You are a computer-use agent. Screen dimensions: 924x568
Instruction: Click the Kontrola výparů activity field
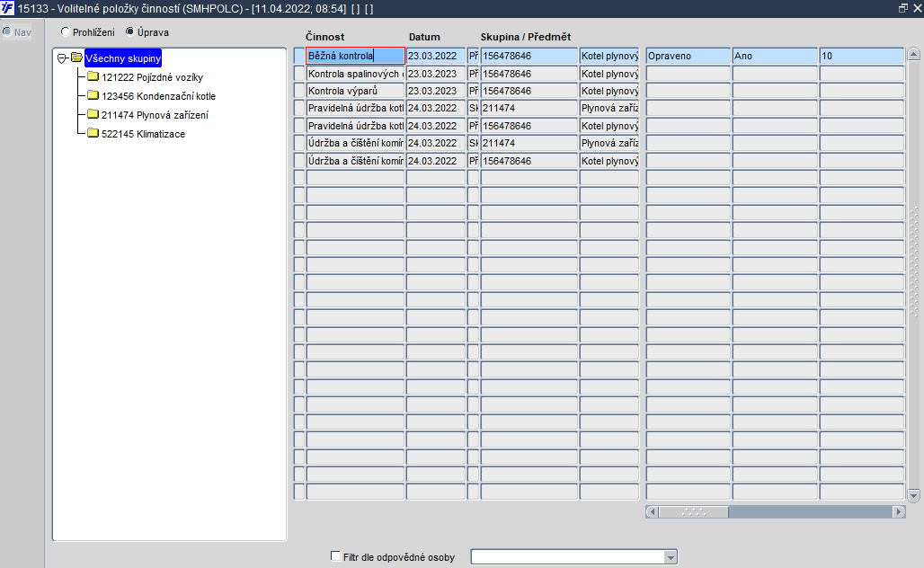355,91
